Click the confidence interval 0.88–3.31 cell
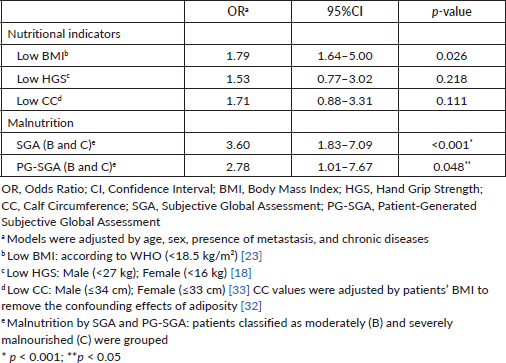This screenshot has width=506, height=363. pos(345,101)
